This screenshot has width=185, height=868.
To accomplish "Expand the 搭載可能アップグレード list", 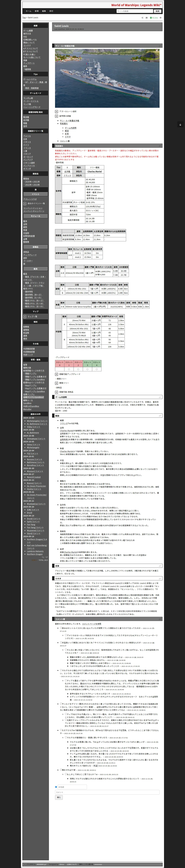I will click(x=57, y=374).
